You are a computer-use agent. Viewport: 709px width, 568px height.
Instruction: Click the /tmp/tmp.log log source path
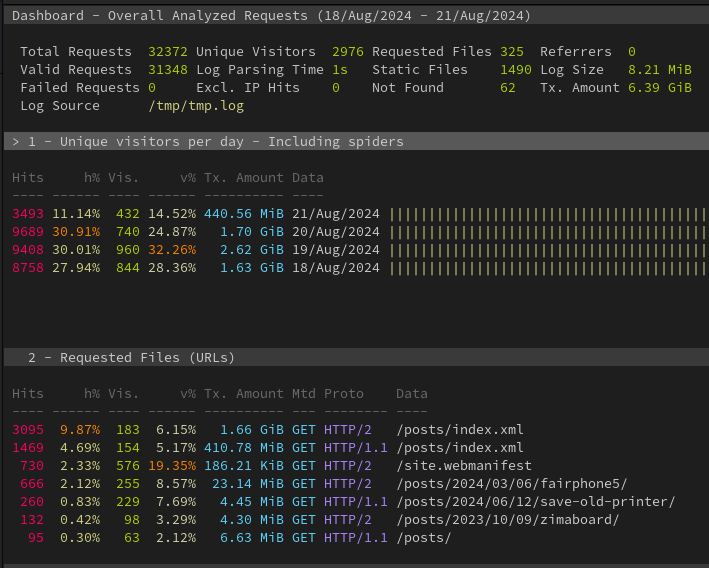pyautogui.click(x=195, y=106)
